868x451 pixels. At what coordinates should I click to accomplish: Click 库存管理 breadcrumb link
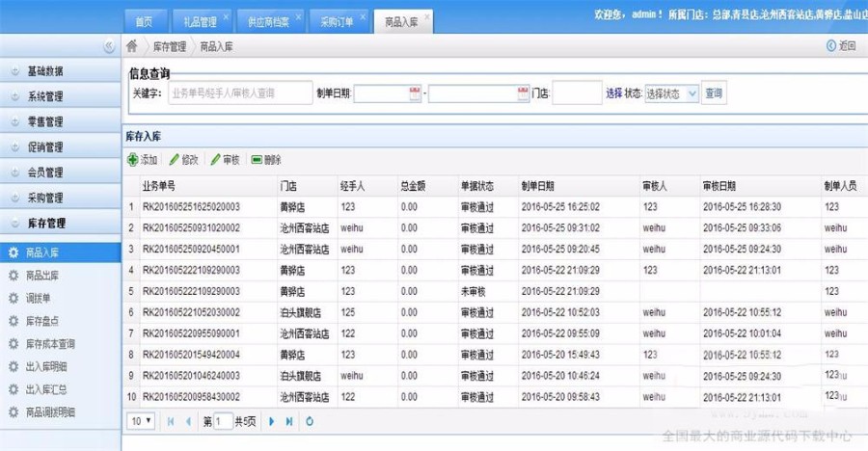(x=170, y=47)
